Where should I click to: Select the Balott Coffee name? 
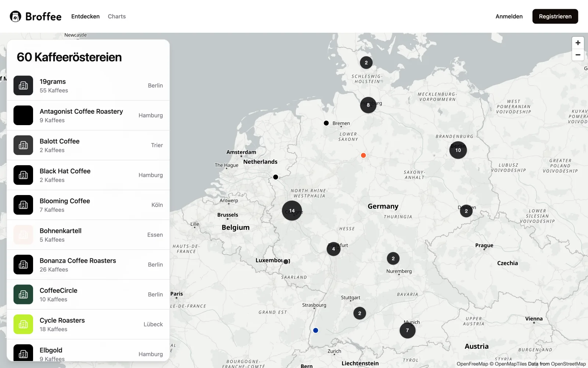(x=60, y=141)
